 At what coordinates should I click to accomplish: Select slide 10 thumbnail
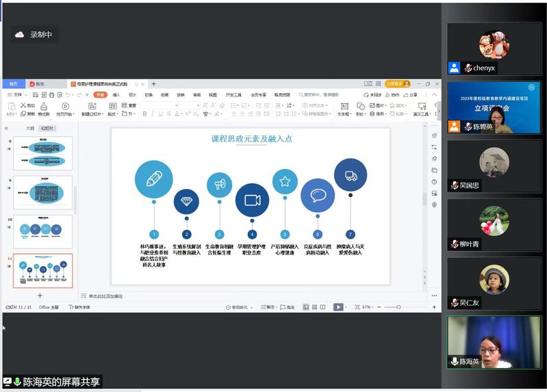tap(42, 232)
